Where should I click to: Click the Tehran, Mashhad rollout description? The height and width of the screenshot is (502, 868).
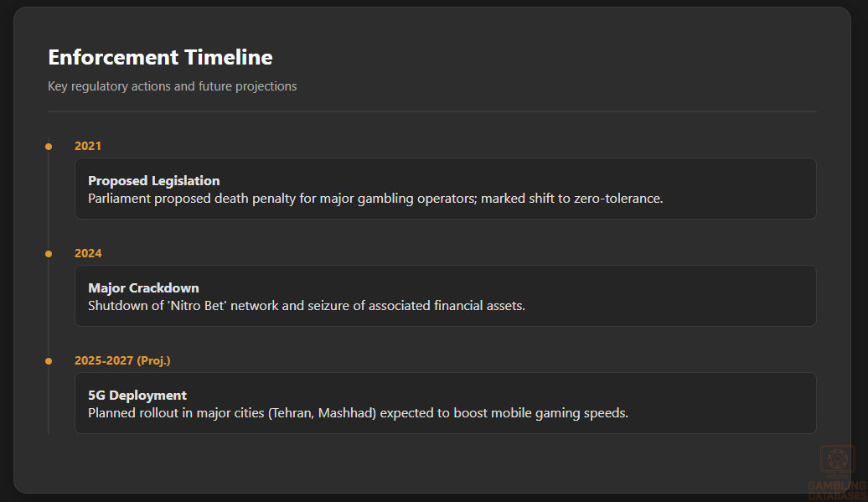358,413
